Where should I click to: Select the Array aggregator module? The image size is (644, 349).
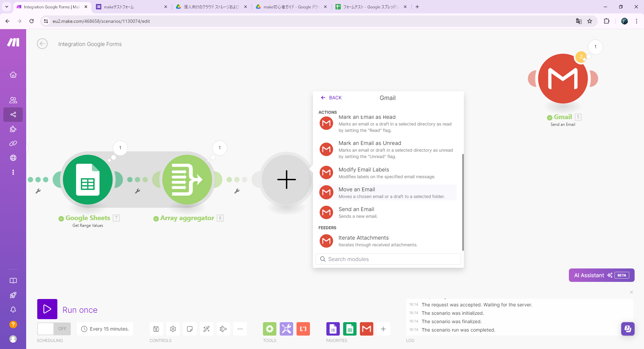(x=187, y=180)
